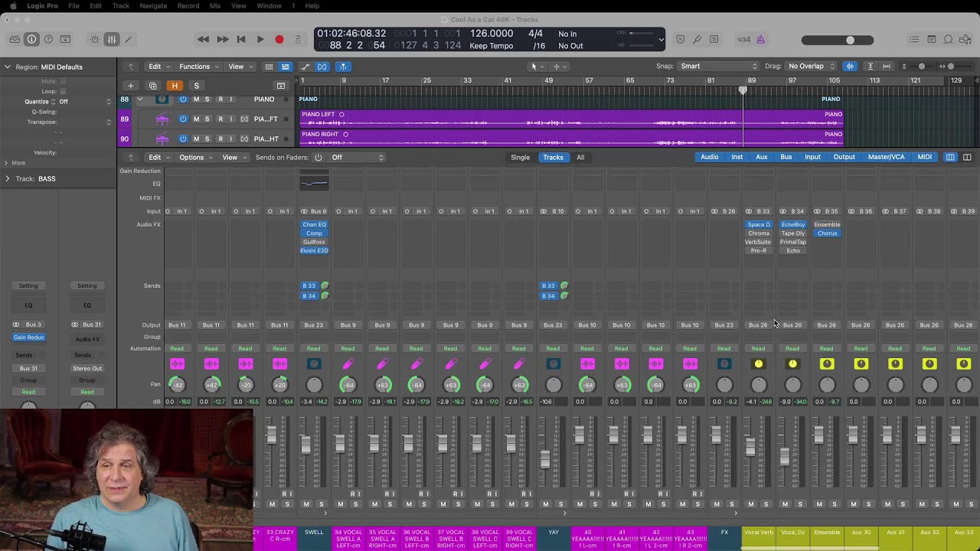
Task: Enable record R on track 90
Action: 220,139
